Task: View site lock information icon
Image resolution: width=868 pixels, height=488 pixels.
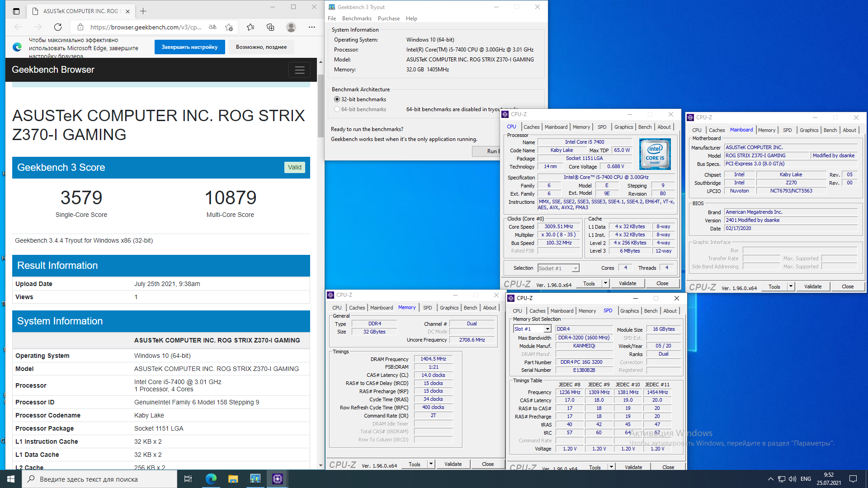Action: 80,27
